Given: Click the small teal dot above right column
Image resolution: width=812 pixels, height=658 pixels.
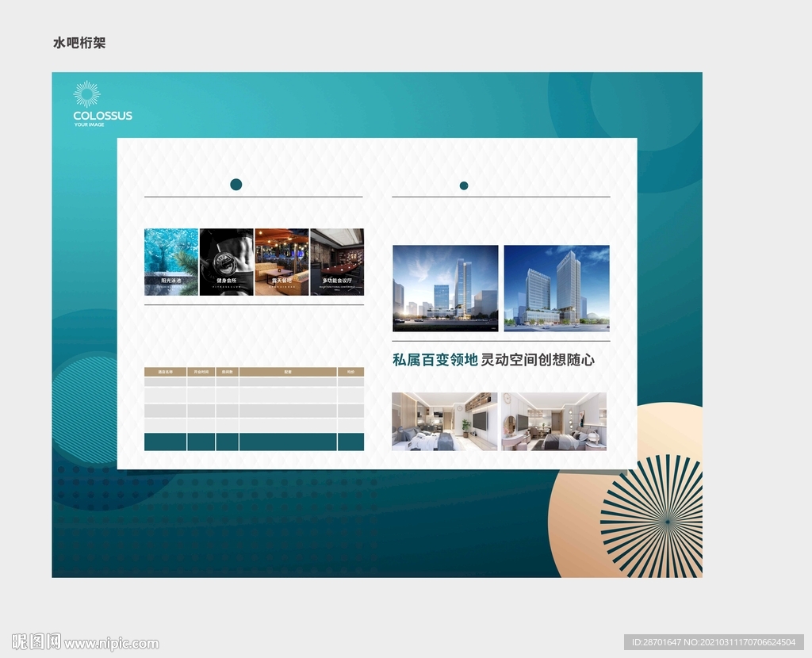Looking at the screenshot, I should [464, 186].
